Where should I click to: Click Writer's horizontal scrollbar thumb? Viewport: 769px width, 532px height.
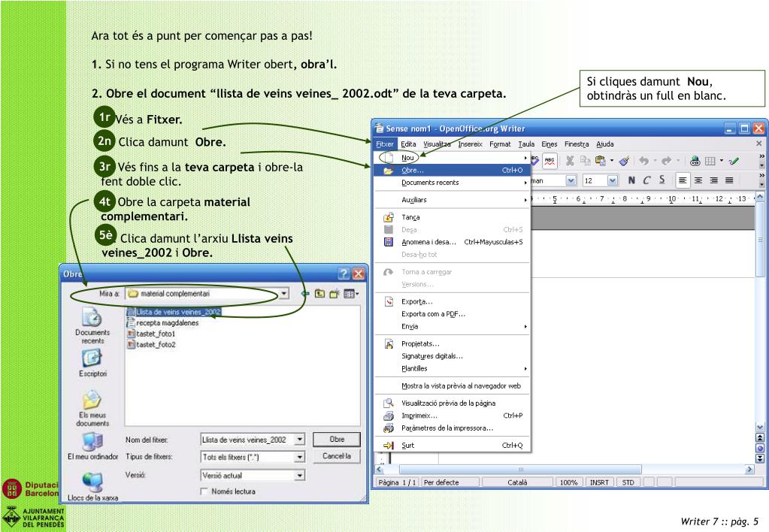pos(520,469)
